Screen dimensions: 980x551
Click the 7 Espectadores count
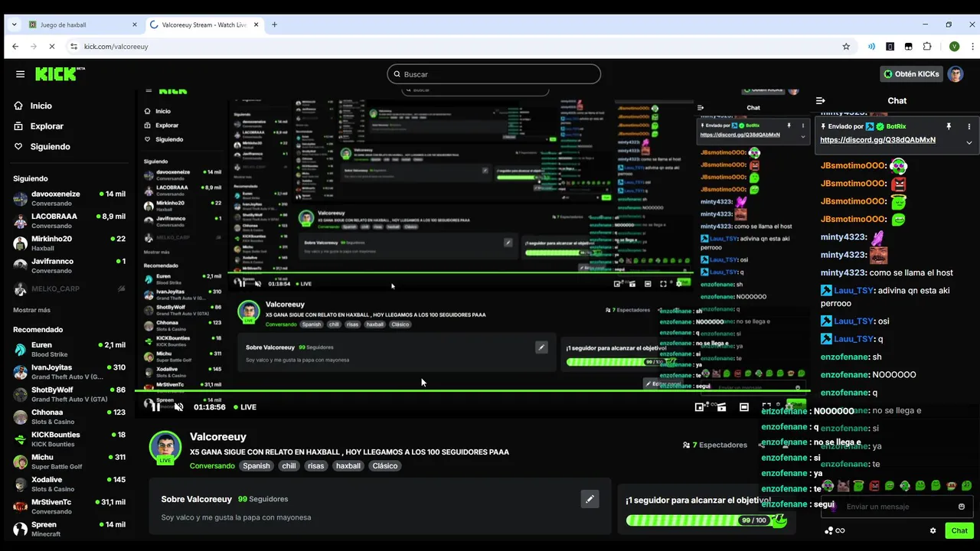(714, 445)
